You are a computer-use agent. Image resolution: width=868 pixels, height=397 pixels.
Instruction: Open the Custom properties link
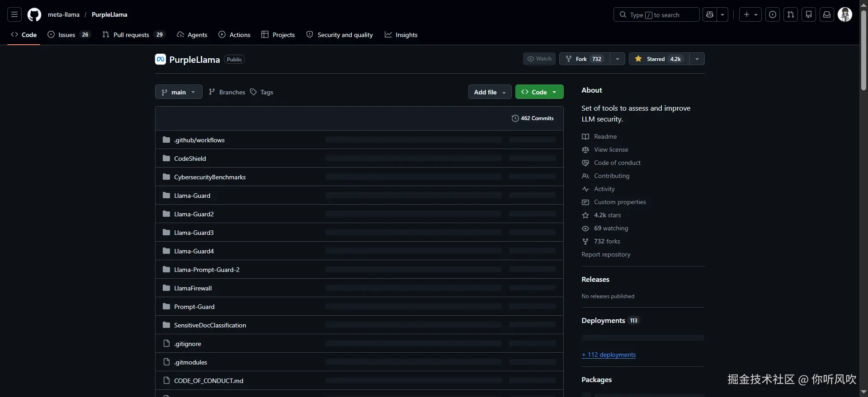[x=620, y=202]
